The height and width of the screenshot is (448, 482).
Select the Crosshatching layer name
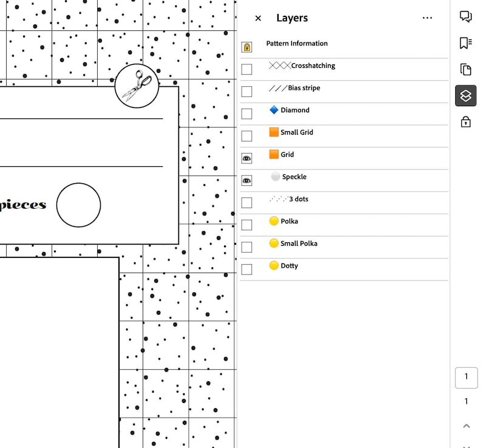tap(313, 66)
